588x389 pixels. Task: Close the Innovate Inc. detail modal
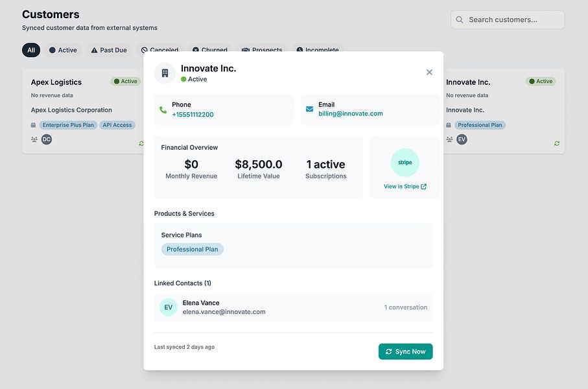coord(429,72)
